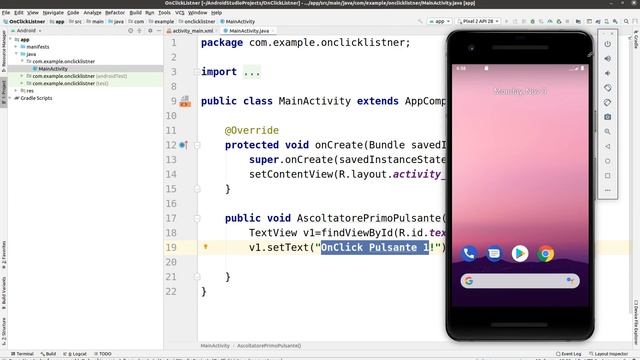Expand the res folder arrow
This screenshot has height=360, width=640.
(x=16, y=91)
